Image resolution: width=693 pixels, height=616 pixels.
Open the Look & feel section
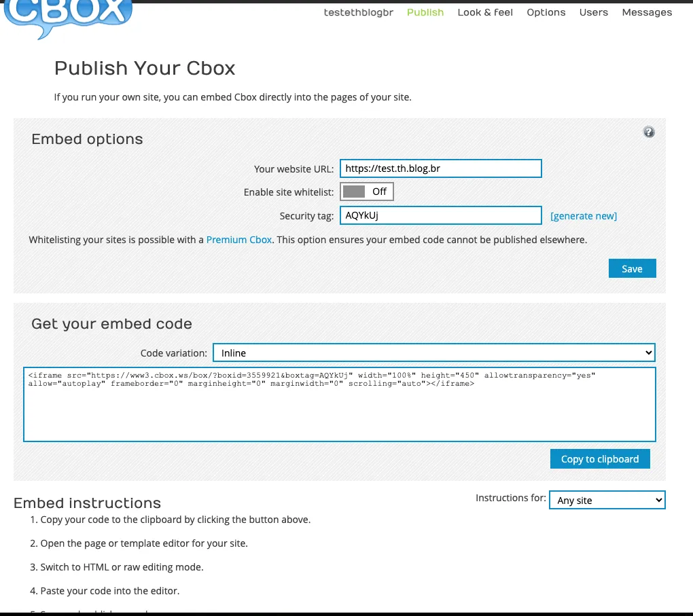pyautogui.click(x=485, y=12)
